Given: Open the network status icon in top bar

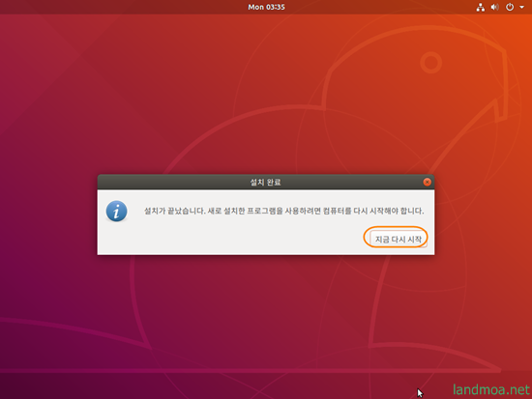Looking at the screenshot, I should point(481,7).
